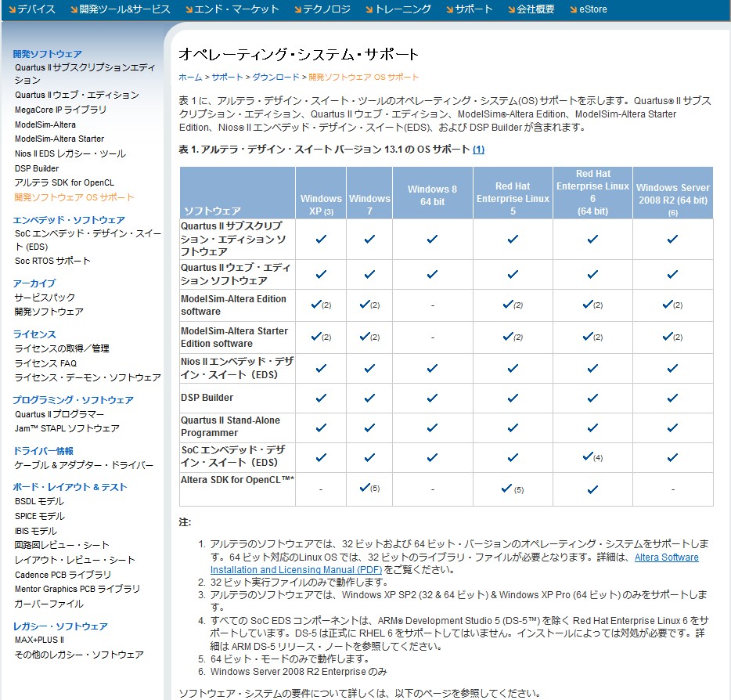731x700 pixels.
Task: Click the DSP Builder table row label
Action: (x=207, y=397)
